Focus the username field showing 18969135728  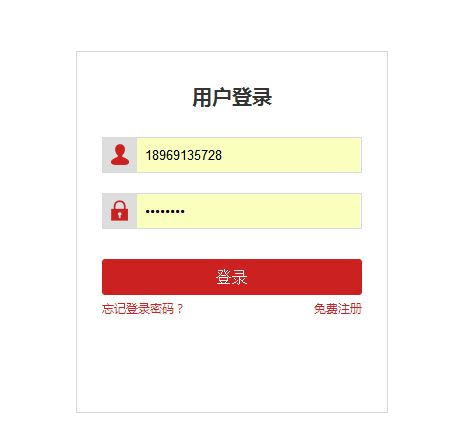pos(249,155)
